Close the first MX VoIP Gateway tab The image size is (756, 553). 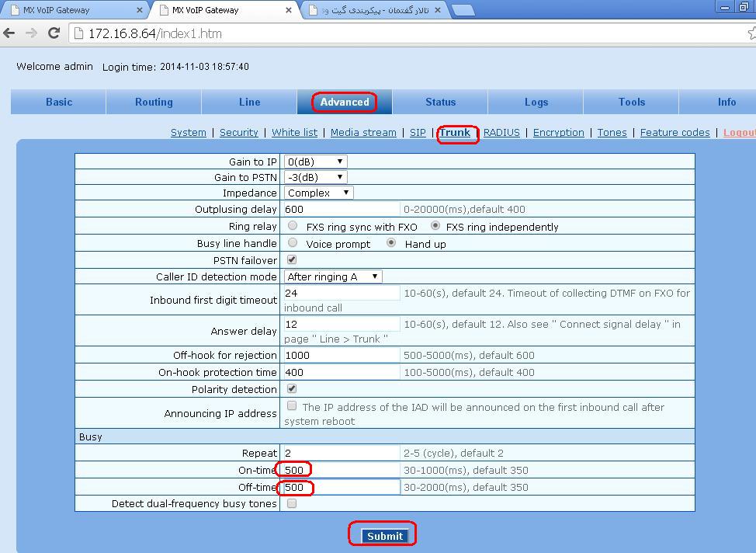140,10
